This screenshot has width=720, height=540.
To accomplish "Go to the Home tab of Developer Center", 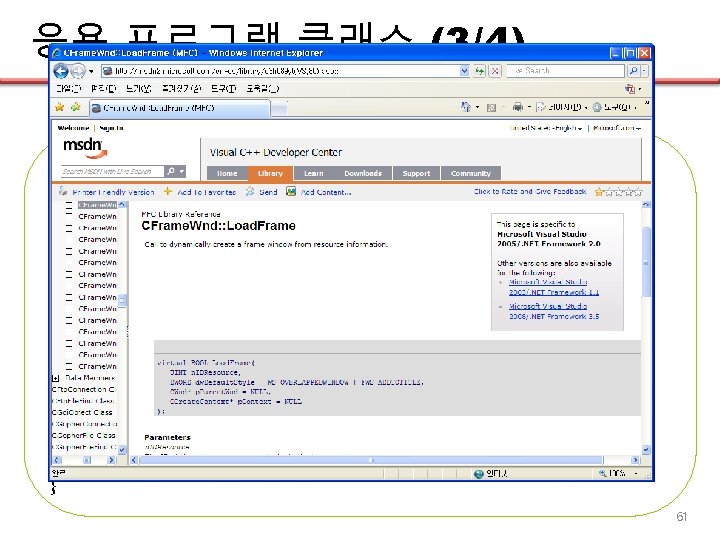I will (x=227, y=173).
